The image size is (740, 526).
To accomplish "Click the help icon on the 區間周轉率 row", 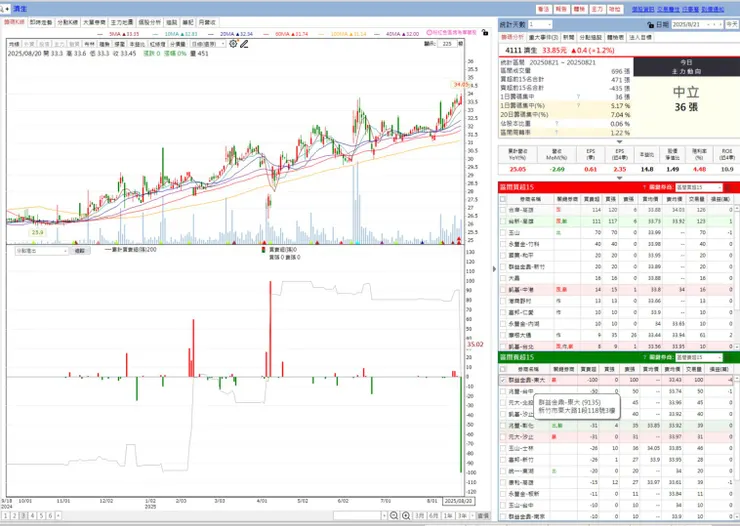I will tap(556, 133).
